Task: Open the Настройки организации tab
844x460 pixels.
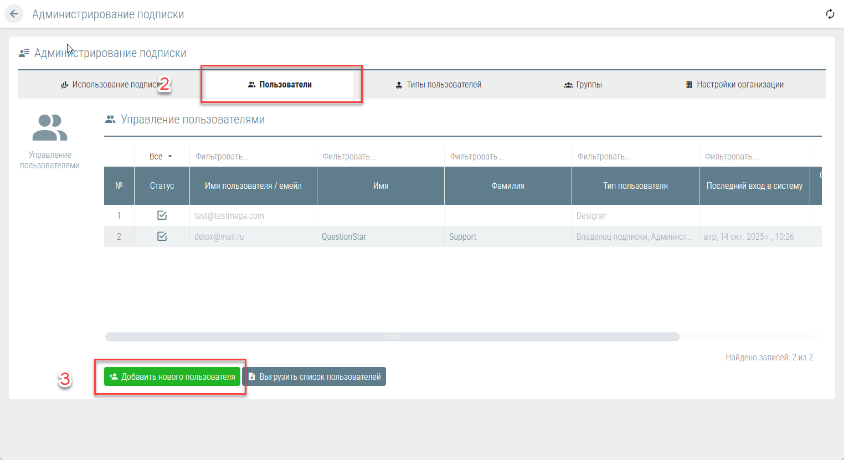Action: [734, 85]
